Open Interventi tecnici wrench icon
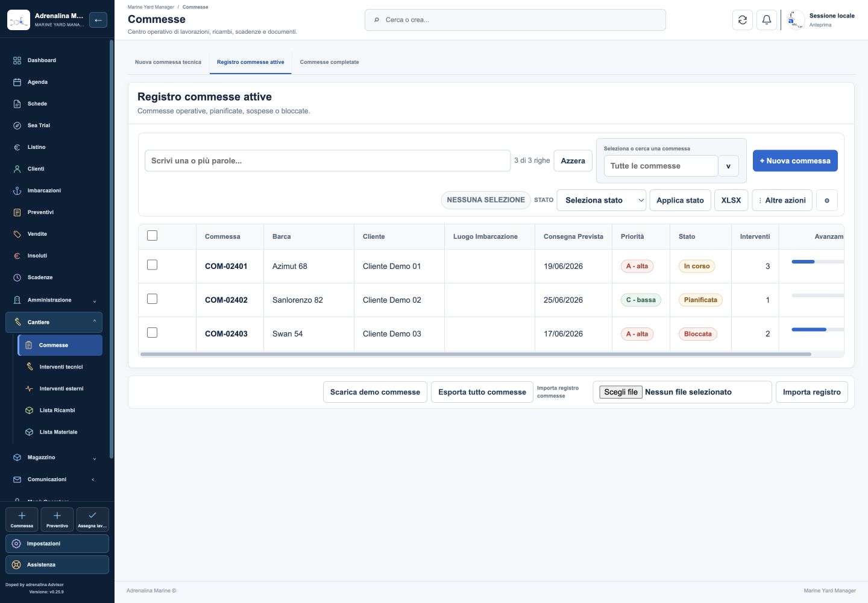Screen dimensions: 868x603 click(29, 367)
